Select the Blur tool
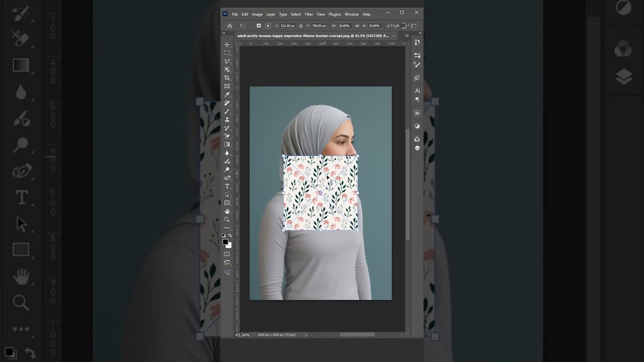This screenshot has height=362, width=644. coord(227,153)
